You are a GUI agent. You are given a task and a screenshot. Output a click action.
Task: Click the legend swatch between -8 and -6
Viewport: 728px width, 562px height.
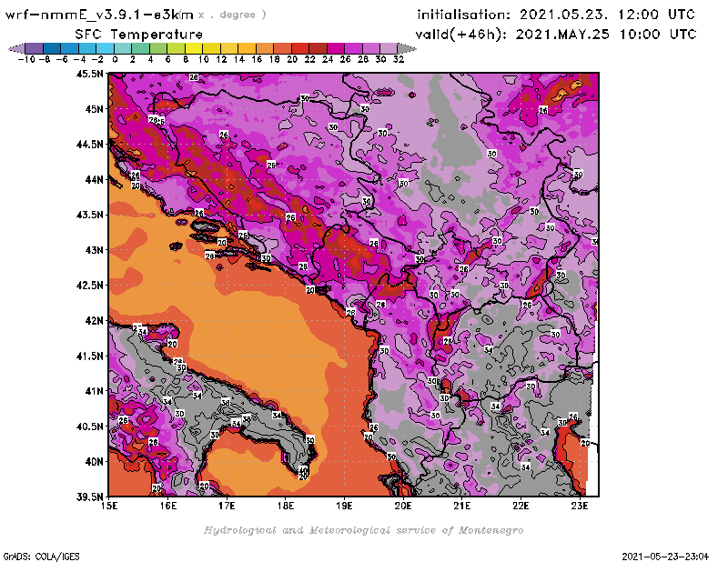pyautogui.click(x=53, y=48)
